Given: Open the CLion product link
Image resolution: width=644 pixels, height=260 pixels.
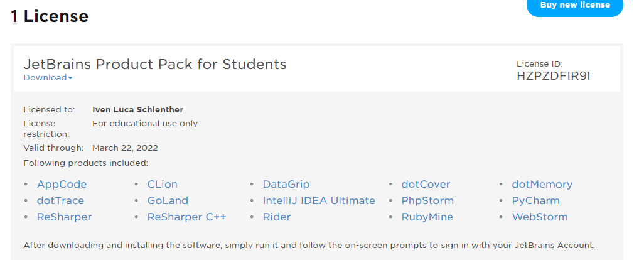Looking at the screenshot, I should tap(162, 185).
